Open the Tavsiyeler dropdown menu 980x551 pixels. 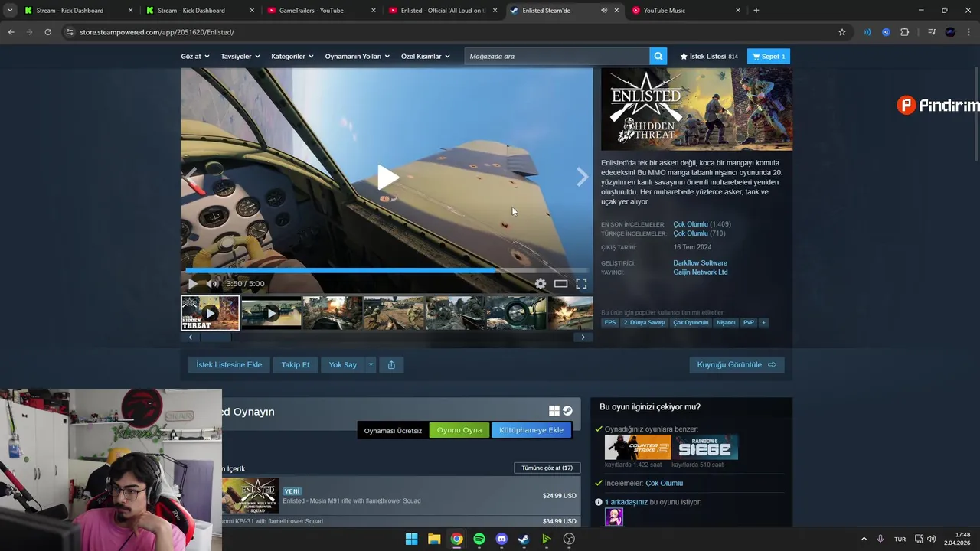click(240, 56)
